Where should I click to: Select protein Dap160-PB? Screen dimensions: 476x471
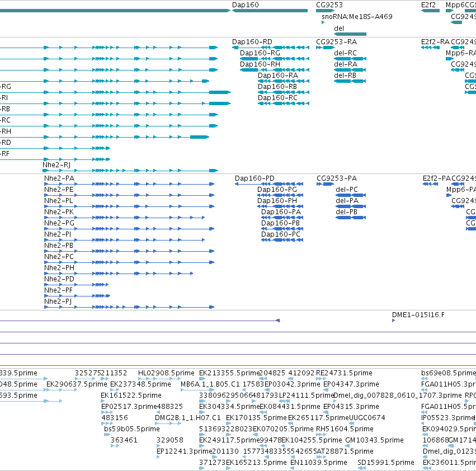[x=280, y=223]
